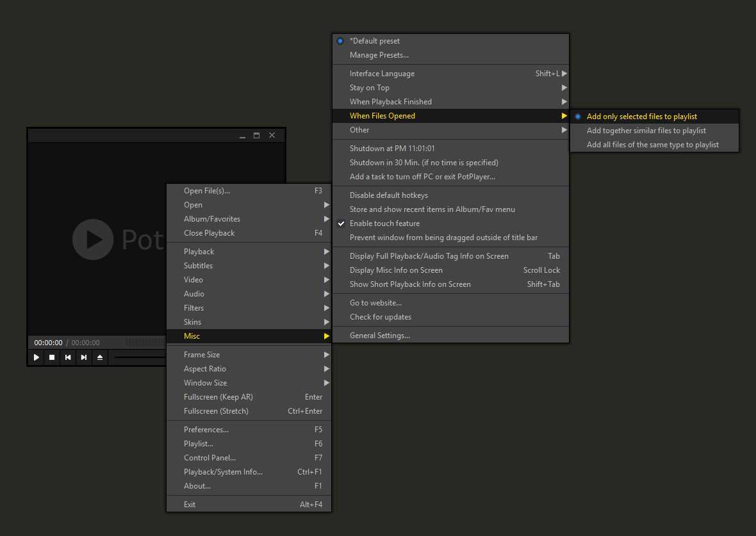Expand the Interface Language submenu
Screen dimensions: 756x536
[451, 74]
